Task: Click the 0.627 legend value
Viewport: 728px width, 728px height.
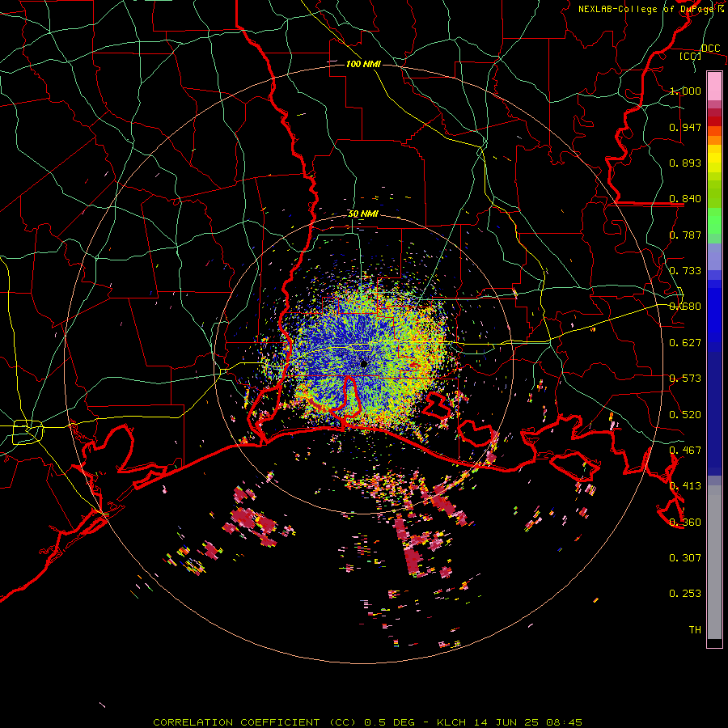Action: tap(685, 343)
